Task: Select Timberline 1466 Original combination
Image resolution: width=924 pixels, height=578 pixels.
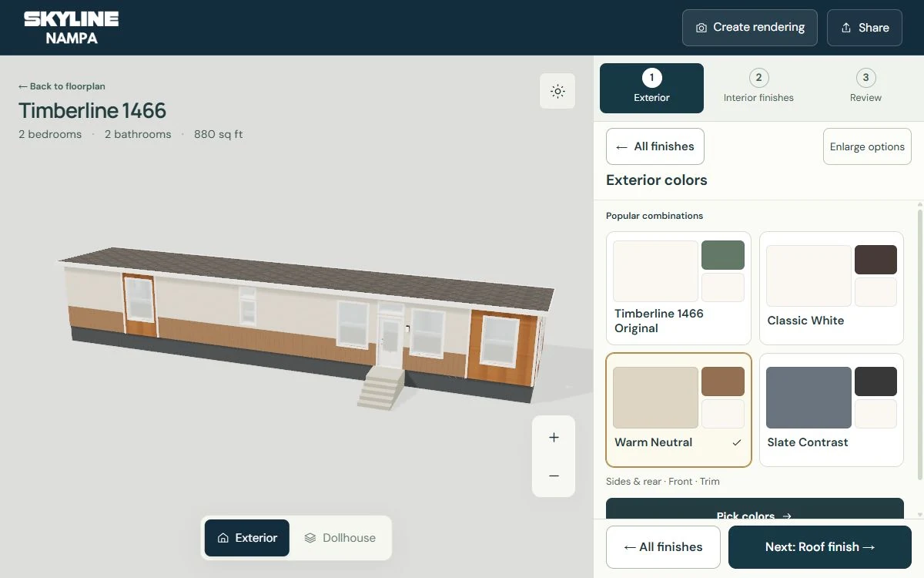Action: click(x=678, y=288)
